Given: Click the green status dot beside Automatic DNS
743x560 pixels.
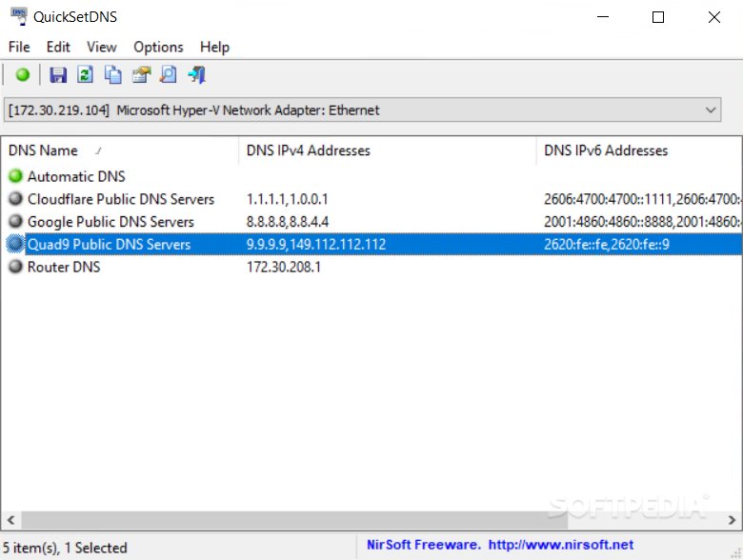Looking at the screenshot, I should point(15,176).
